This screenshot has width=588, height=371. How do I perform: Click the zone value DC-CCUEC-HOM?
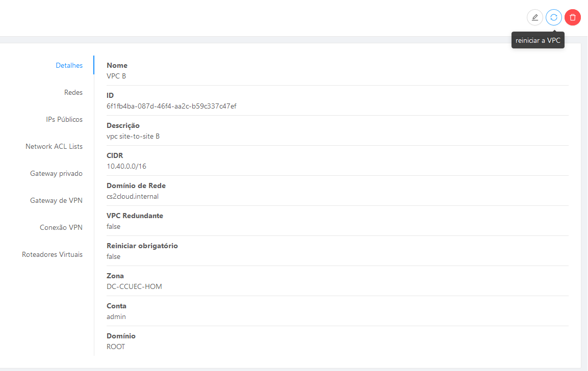[x=134, y=286]
